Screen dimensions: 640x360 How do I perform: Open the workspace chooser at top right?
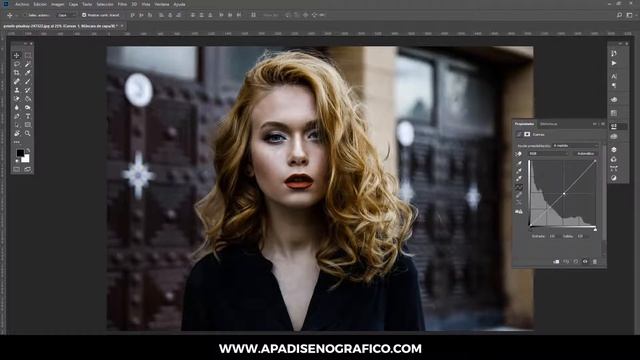point(630,15)
